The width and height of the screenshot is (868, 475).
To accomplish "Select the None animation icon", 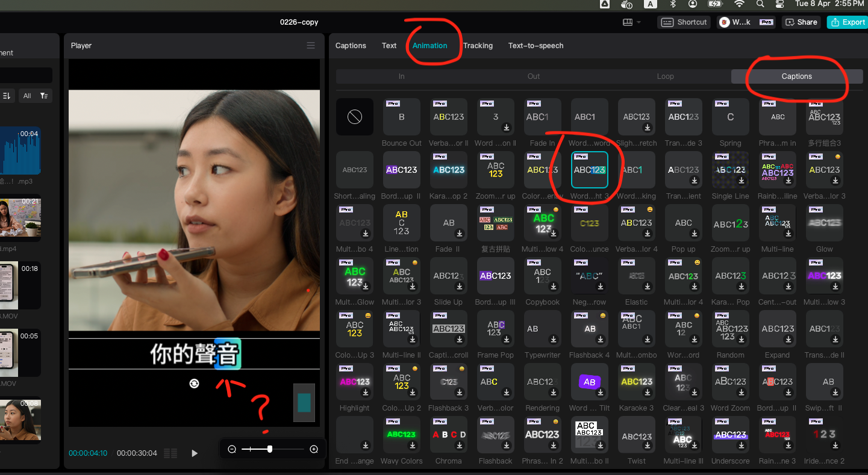I will (355, 117).
